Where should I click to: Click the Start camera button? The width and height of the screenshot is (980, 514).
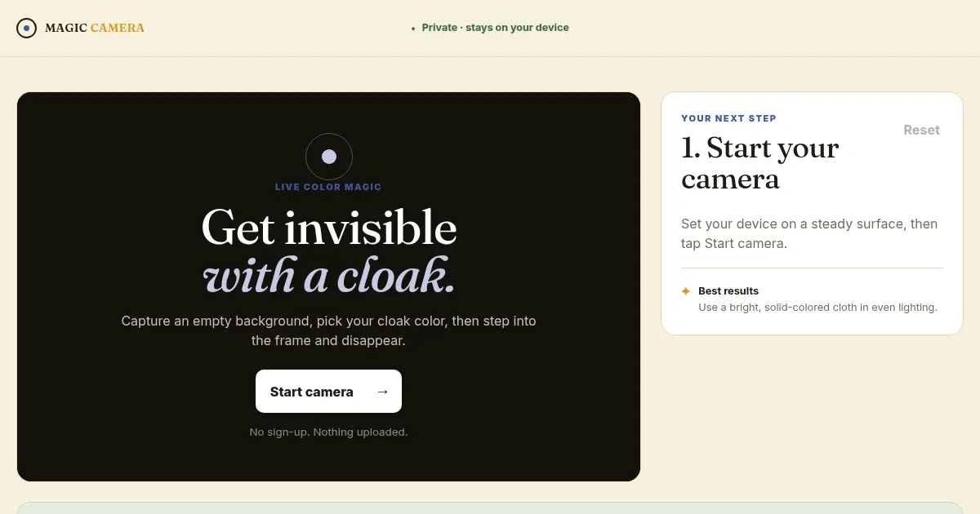(x=328, y=392)
